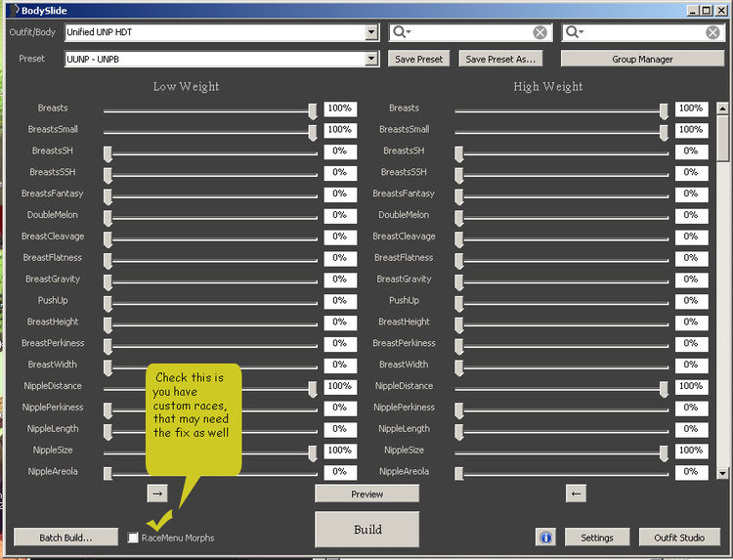Enable the RaceMenu Morphs checkbox
The image size is (733, 560).
pyautogui.click(x=133, y=538)
